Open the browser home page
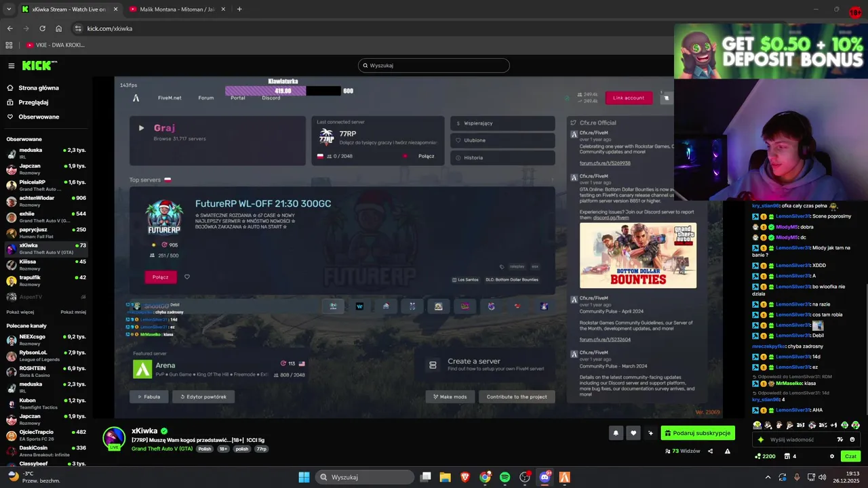This screenshot has height=488, width=868. point(59,28)
